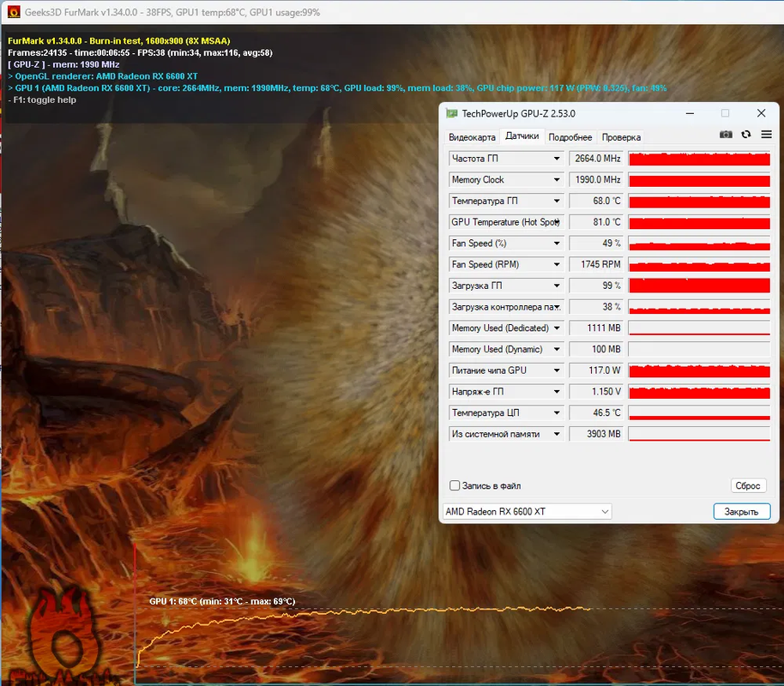
Task: Click the 46.5 °C CPU temperature value
Action: [x=596, y=413]
